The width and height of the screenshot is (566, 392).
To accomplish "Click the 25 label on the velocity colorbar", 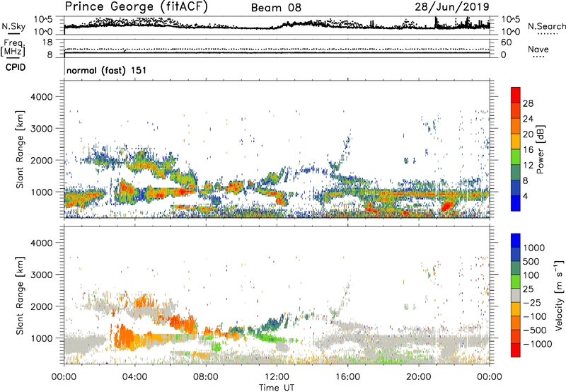I will pos(528,289).
